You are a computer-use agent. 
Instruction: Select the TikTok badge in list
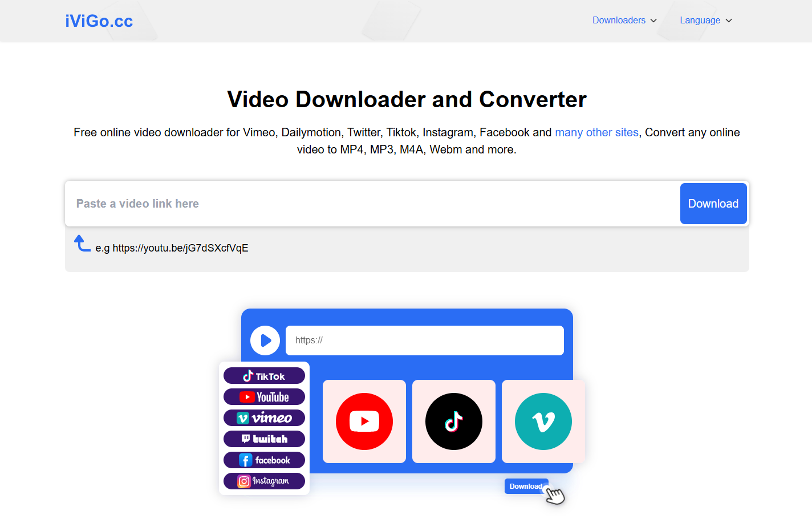264,376
